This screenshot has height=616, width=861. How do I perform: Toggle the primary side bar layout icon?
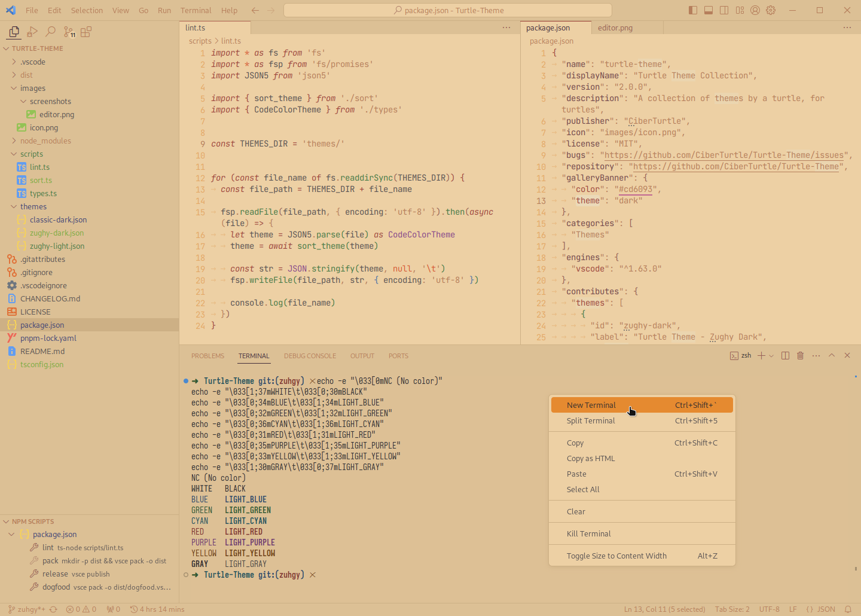tap(693, 10)
